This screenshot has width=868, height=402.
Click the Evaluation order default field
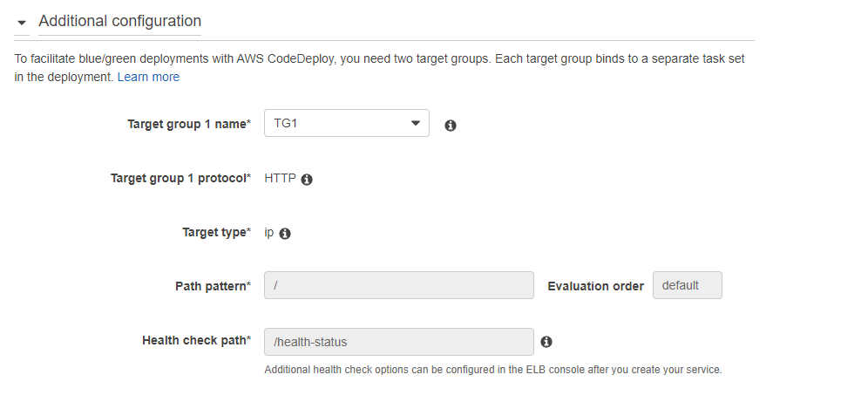[688, 285]
